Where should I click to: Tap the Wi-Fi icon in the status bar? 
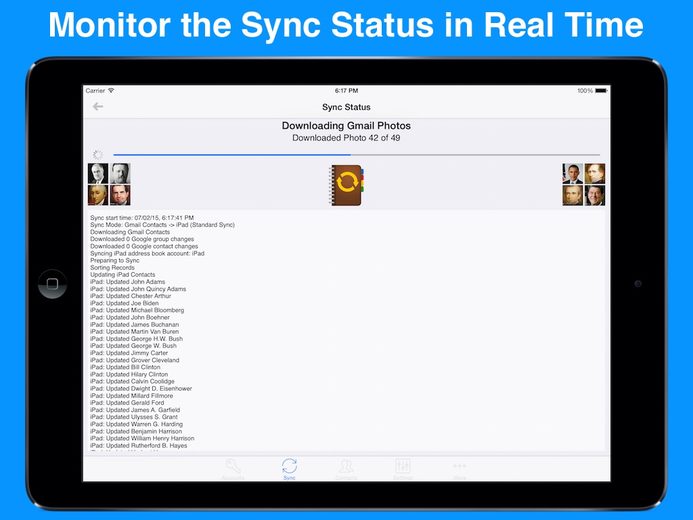(x=111, y=91)
